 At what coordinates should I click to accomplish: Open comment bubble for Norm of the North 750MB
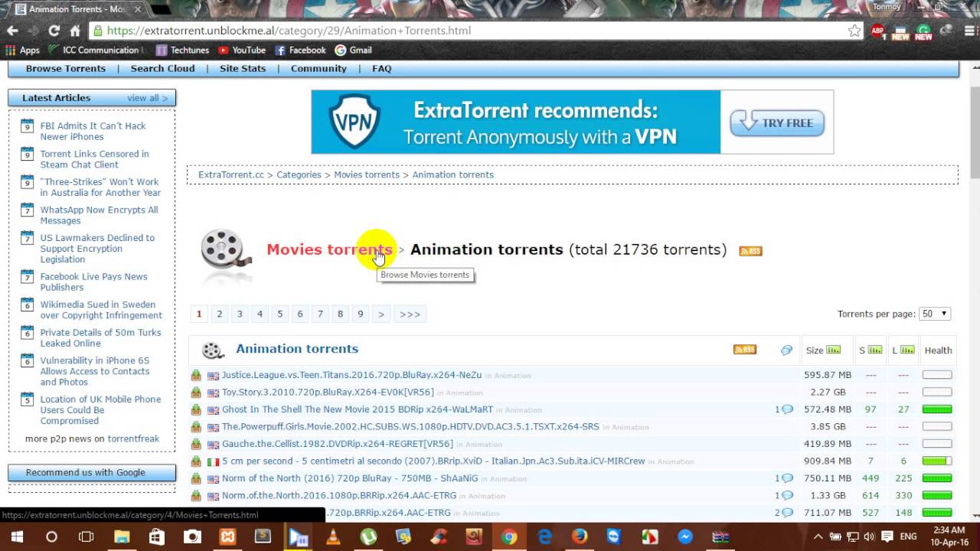pos(786,478)
